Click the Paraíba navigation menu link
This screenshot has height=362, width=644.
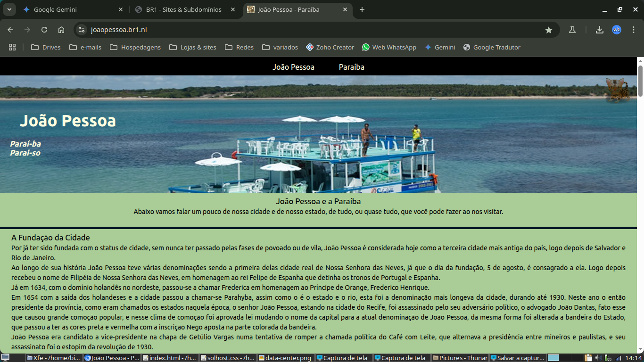(x=351, y=67)
